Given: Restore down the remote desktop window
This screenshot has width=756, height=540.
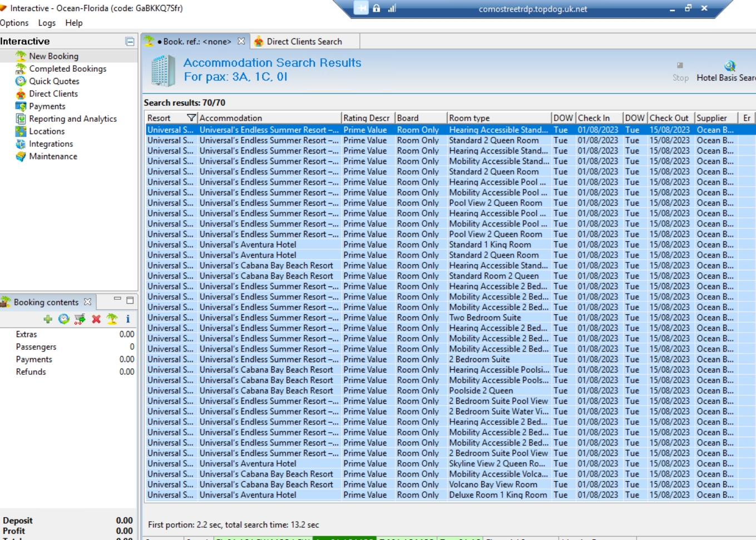Looking at the screenshot, I should [688, 8].
